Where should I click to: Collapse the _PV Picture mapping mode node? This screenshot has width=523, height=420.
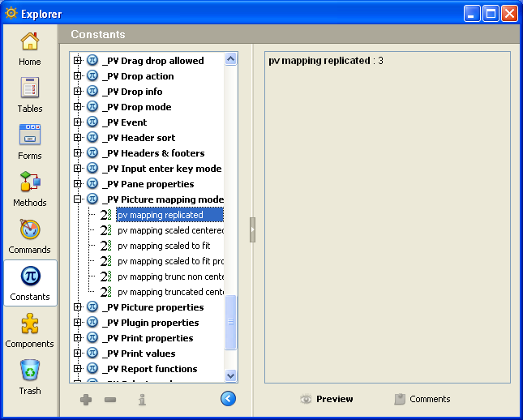(x=78, y=199)
